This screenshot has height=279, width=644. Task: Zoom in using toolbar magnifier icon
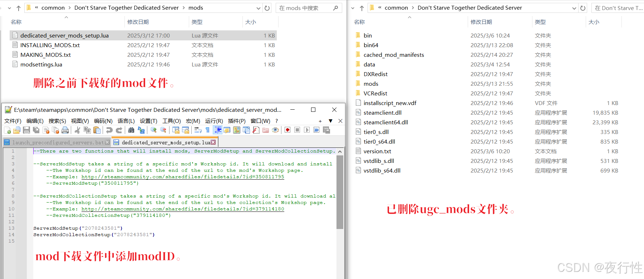click(153, 130)
